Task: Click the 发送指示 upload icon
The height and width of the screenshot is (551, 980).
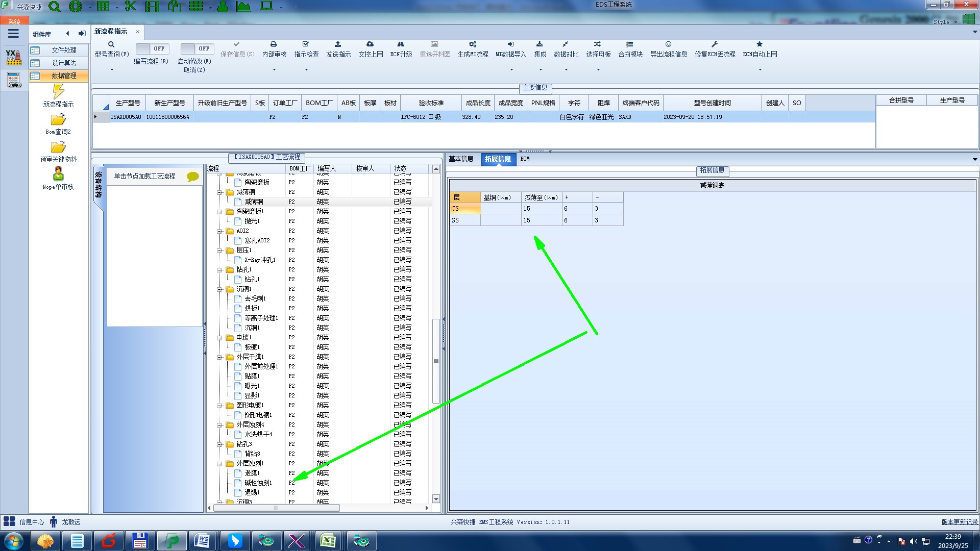Action: pyautogui.click(x=338, y=44)
